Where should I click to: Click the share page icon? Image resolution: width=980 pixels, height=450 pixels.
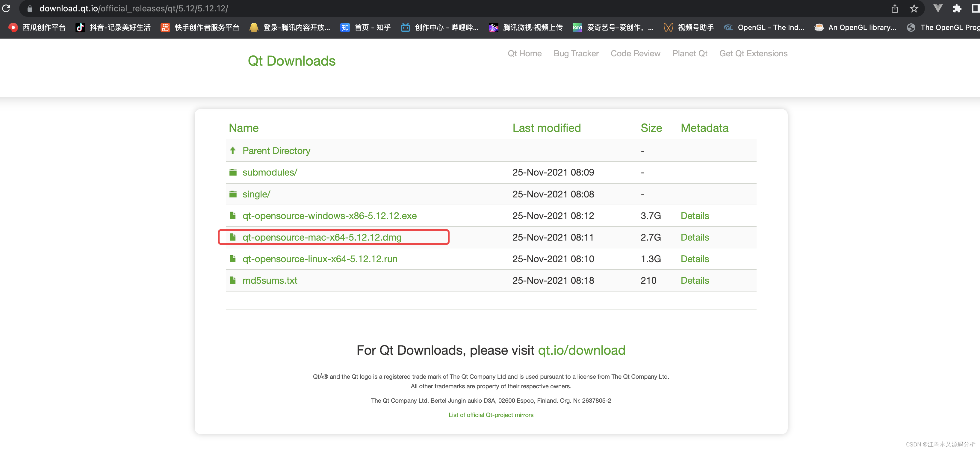click(x=895, y=8)
